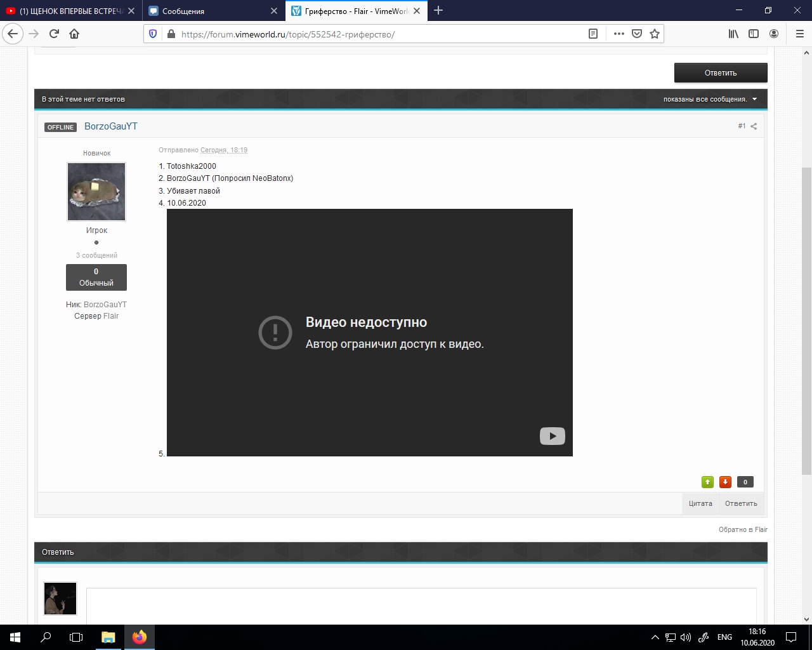This screenshot has height=650, width=812.
Task: Go to Firefox home page
Action: [74, 34]
